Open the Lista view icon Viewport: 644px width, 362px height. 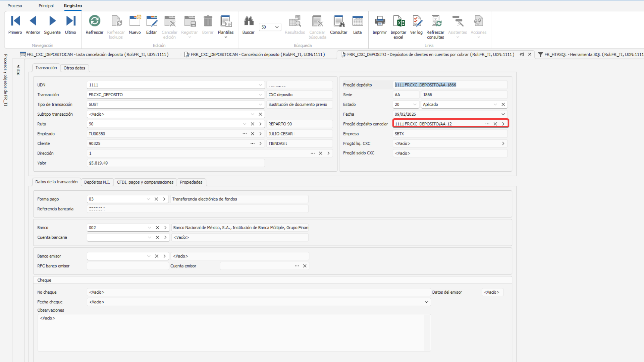click(357, 21)
